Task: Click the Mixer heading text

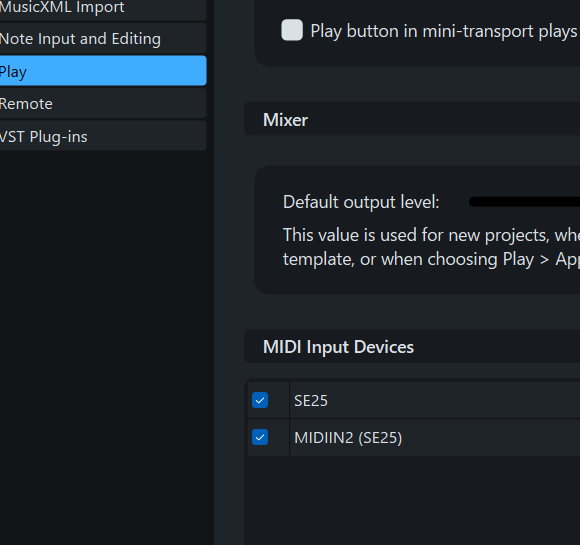Action: [x=285, y=120]
